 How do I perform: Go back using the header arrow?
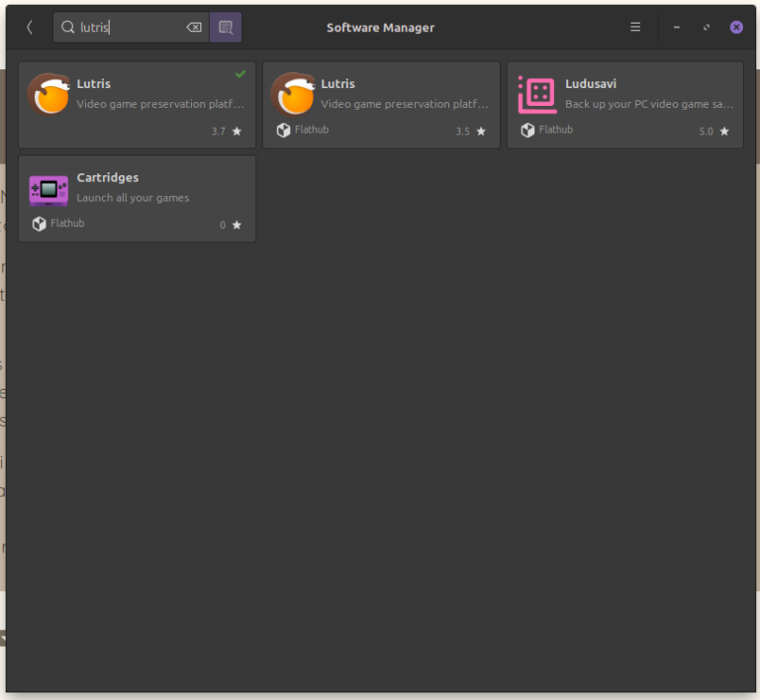click(x=29, y=28)
